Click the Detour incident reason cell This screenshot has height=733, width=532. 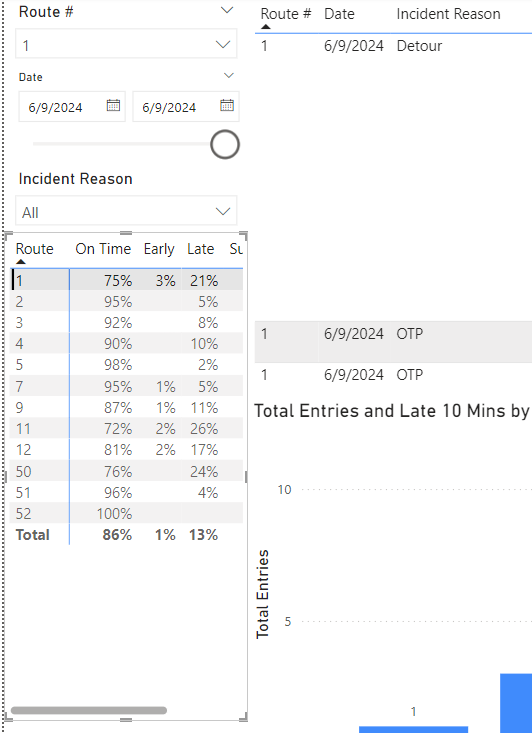419,46
